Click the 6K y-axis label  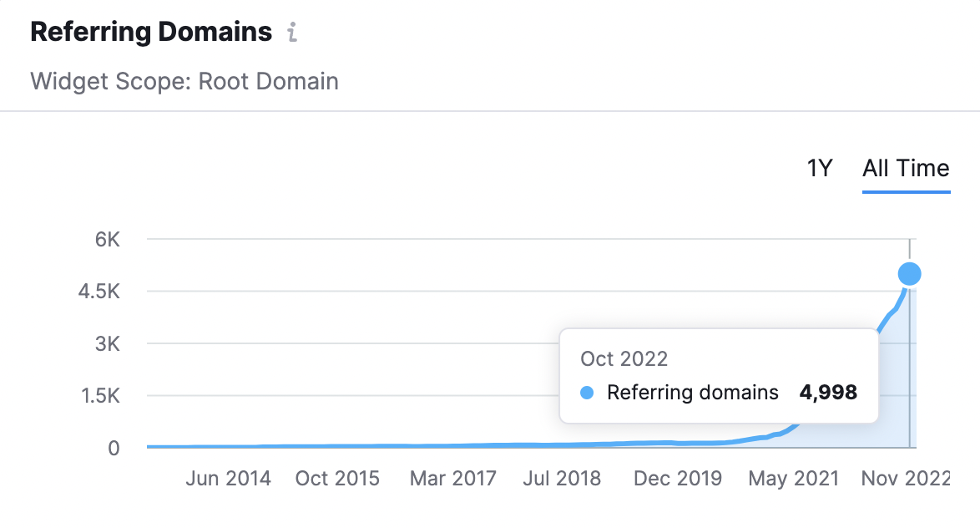pos(108,240)
